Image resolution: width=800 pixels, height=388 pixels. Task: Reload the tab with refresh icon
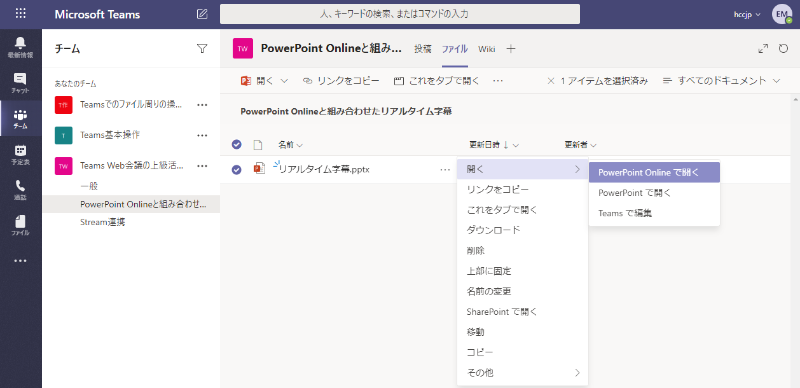click(784, 48)
